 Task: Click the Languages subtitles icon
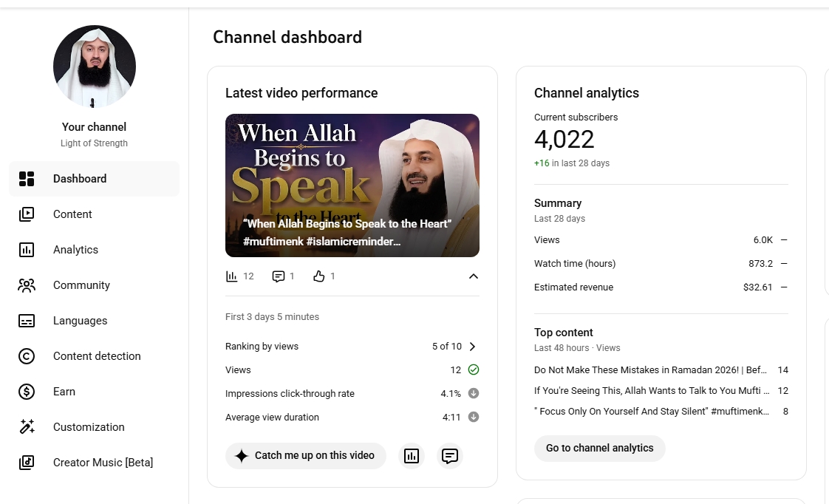coord(27,321)
